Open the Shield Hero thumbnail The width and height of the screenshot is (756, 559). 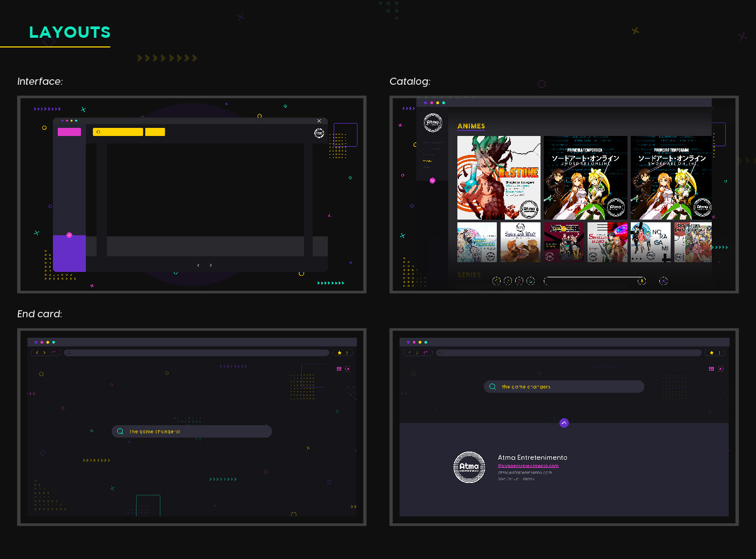click(607, 242)
